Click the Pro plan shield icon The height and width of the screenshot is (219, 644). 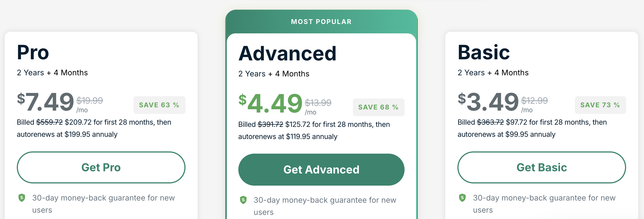click(x=22, y=198)
